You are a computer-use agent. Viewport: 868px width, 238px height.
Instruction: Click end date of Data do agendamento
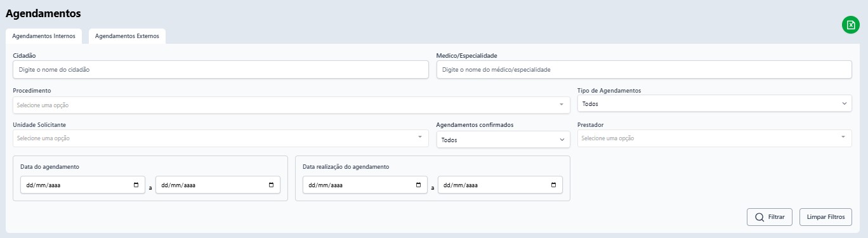coord(218,185)
